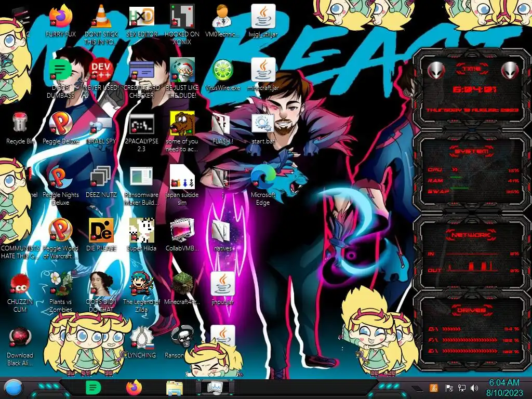
Task: Show hidden tray icons arrow
Action: [x=417, y=388]
